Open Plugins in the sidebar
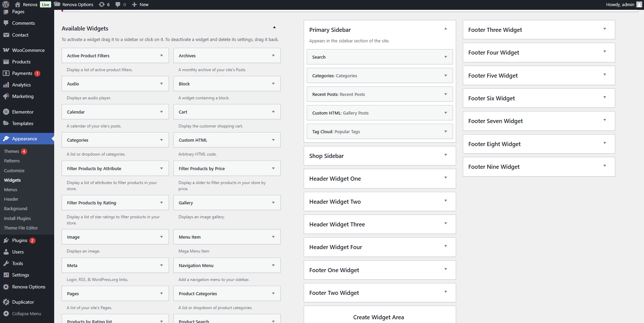 coord(20,240)
